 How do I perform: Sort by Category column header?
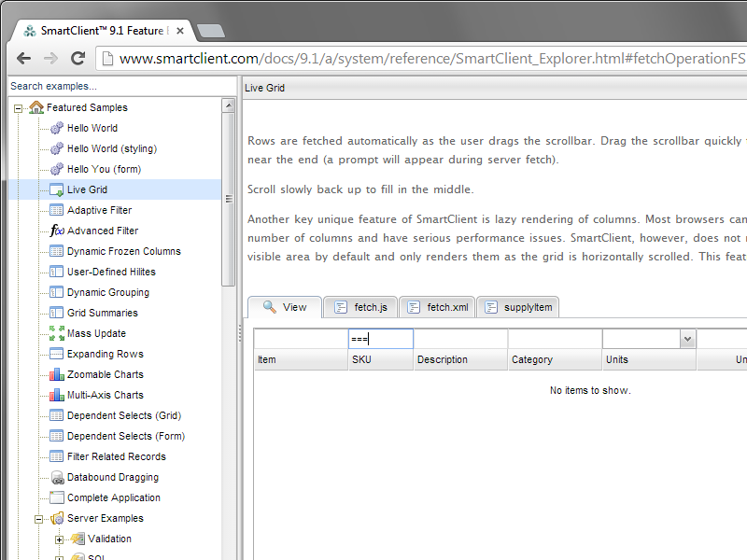click(x=555, y=359)
